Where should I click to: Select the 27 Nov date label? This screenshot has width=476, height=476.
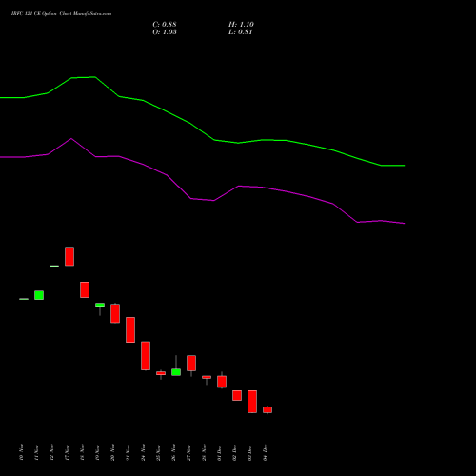coord(188,452)
